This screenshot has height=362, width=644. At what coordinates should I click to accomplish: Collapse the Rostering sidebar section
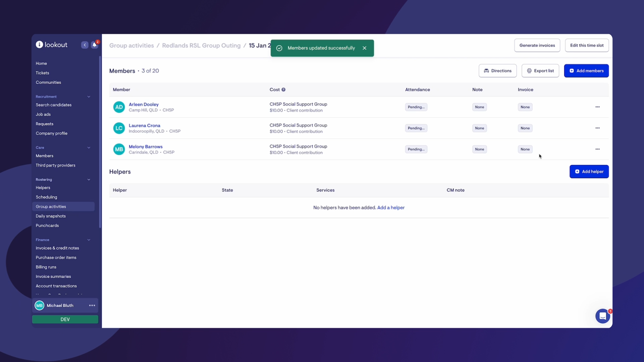(x=89, y=180)
